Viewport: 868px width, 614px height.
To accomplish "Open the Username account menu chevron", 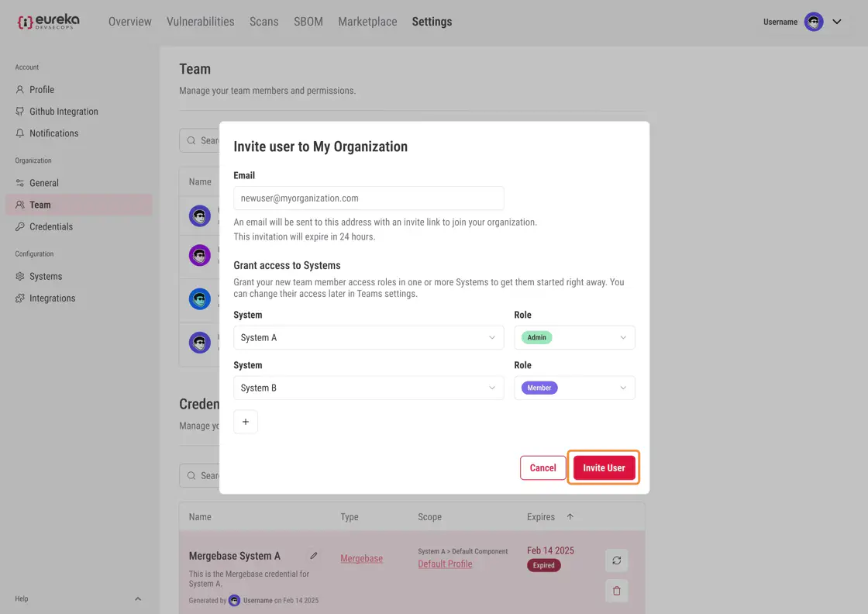I will tap(837, 22).
